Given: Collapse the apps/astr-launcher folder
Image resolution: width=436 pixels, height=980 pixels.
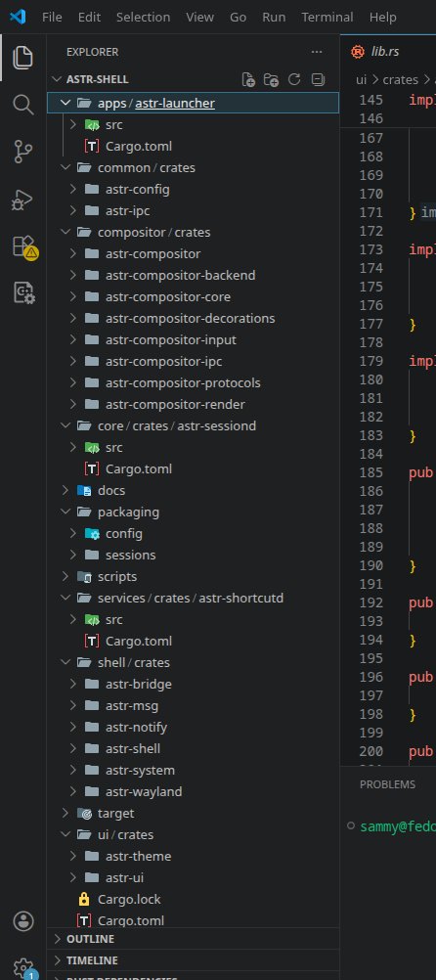Looking at the screenshot, I should pyautogui.click(x=65, y=103).
